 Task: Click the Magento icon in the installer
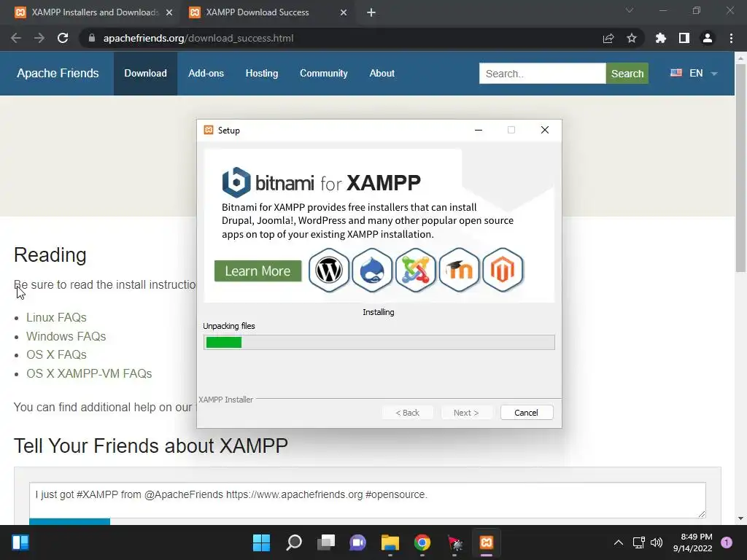[503, 270]
